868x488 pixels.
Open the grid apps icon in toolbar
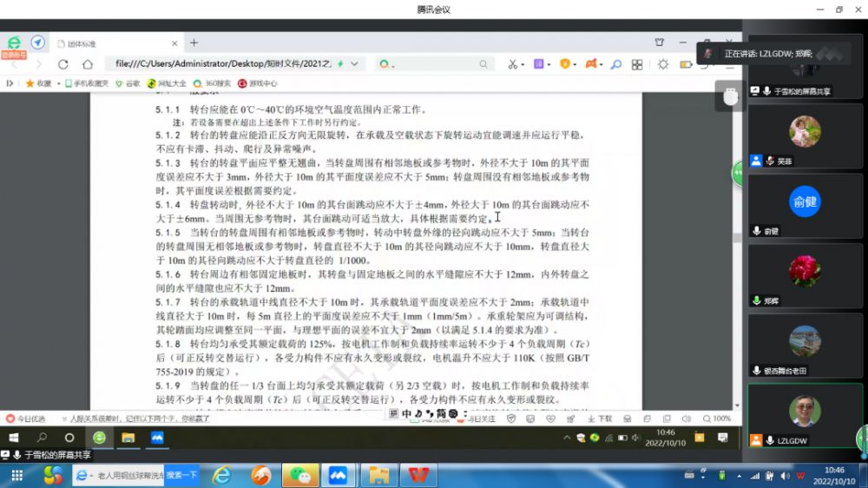(x=637, y=64)
